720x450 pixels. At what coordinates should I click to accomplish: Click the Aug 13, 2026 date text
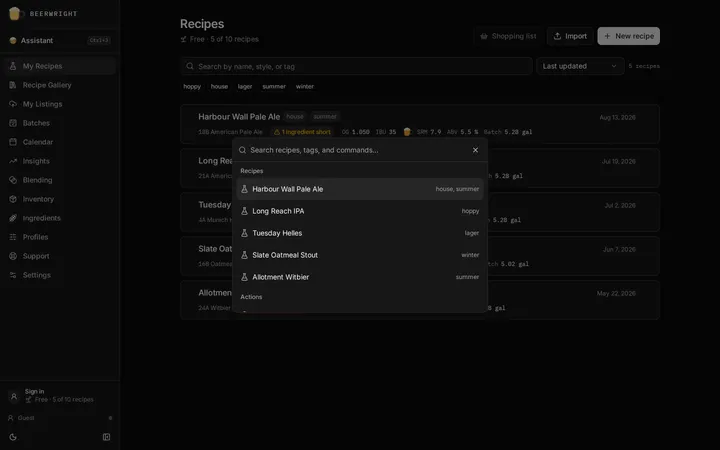click(618, 118)
